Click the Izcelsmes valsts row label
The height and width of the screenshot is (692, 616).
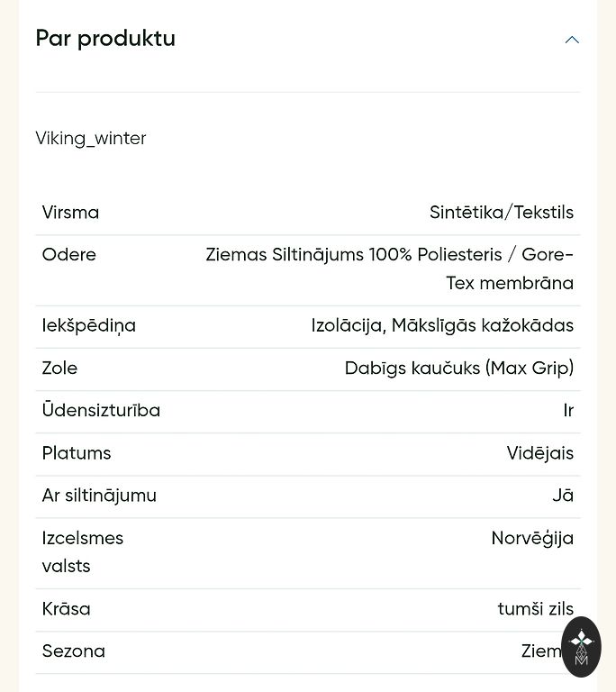tap(82, 551)
